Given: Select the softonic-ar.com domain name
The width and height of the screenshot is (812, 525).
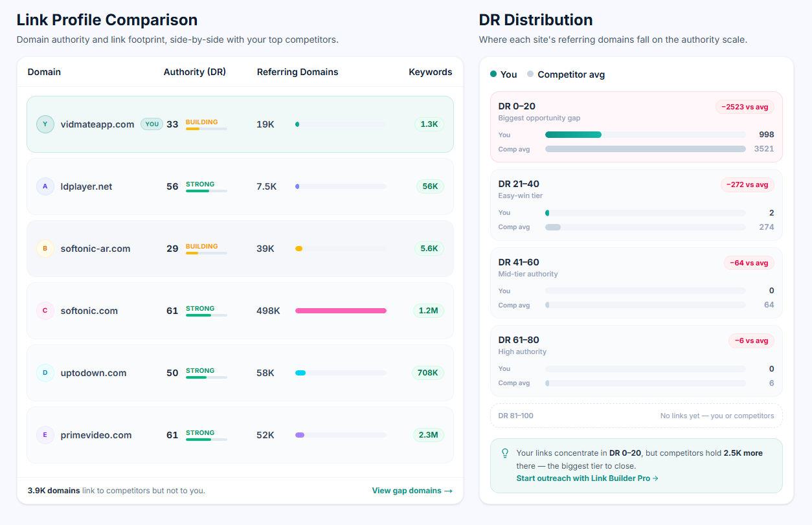Looking at the screenshot, I should click(95, 249).
